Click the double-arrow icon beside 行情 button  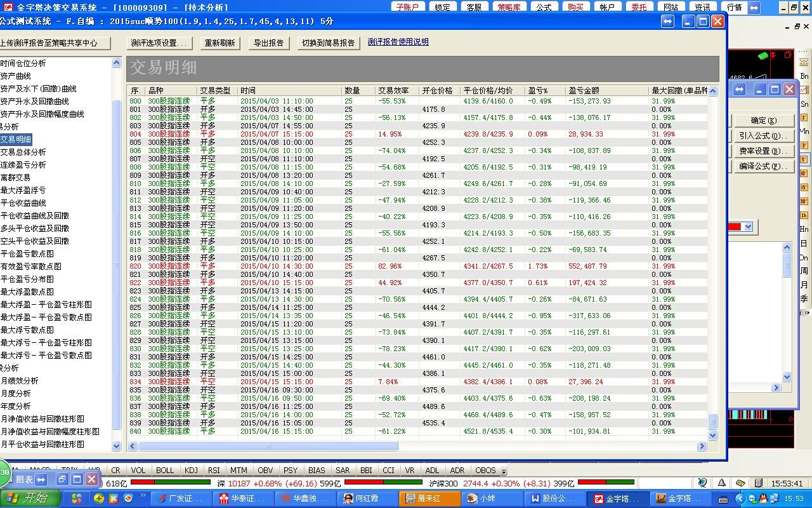click(754, 8)
